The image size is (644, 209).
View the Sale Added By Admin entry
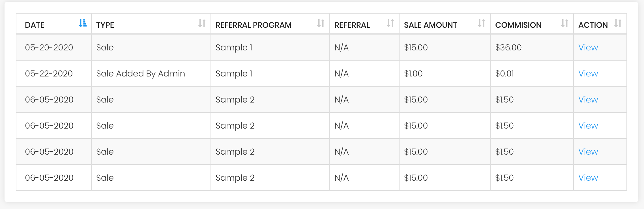point(588,74)
